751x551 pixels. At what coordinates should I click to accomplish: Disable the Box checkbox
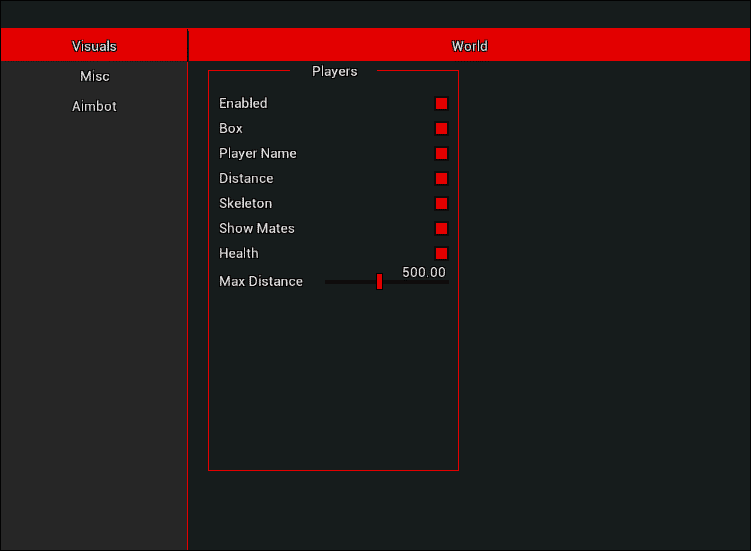441,128
